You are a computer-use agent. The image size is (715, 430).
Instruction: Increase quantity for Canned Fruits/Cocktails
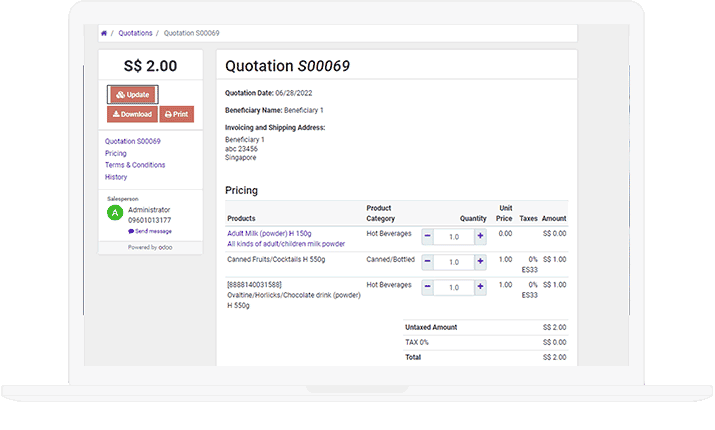pos(480,262)
